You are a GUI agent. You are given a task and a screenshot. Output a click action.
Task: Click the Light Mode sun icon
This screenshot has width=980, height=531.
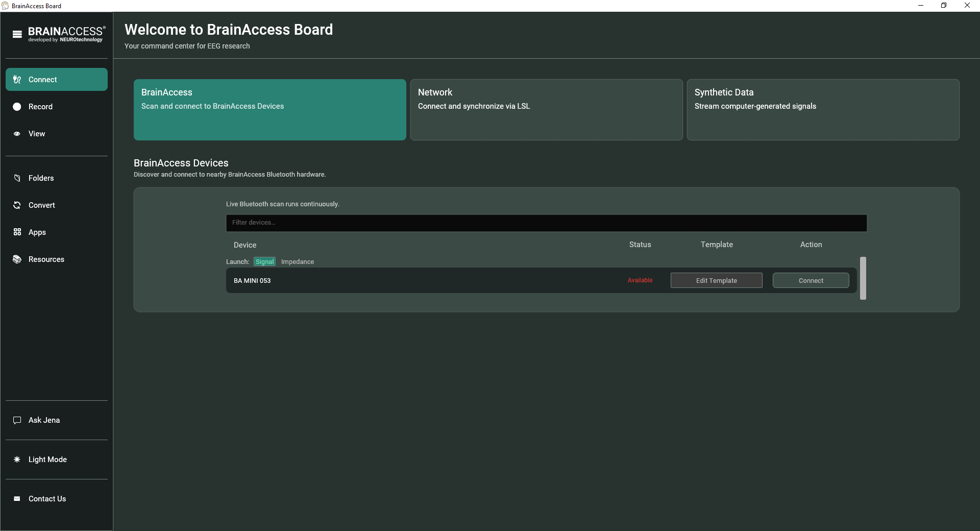point(17,460)
